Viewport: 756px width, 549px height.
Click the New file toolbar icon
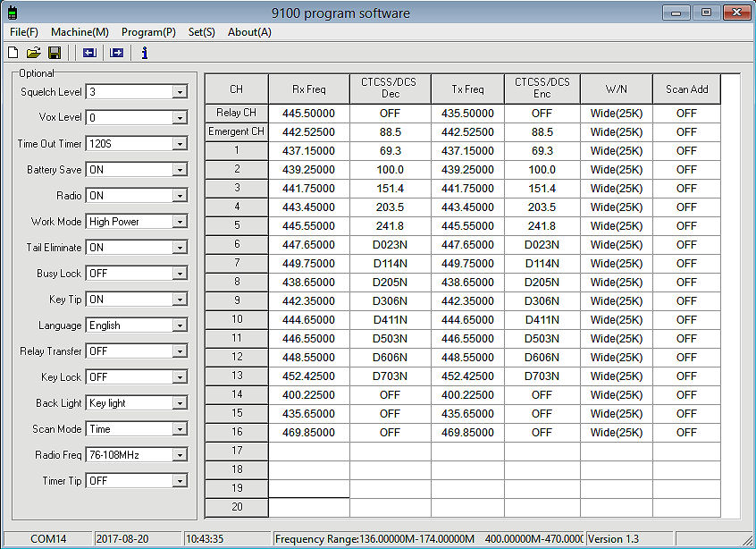coord(13,53)
